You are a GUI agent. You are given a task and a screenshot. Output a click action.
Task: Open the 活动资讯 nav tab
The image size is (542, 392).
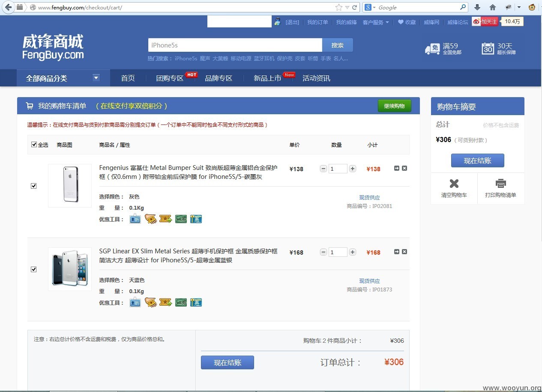[x=316, y=78]
